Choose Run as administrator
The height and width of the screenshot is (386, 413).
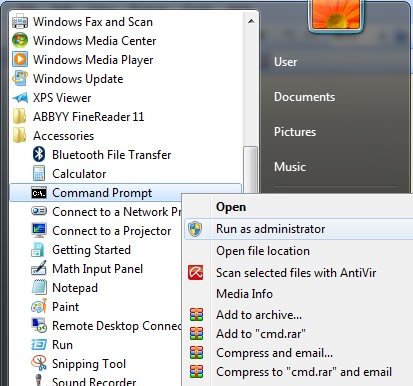click(298, 229)
